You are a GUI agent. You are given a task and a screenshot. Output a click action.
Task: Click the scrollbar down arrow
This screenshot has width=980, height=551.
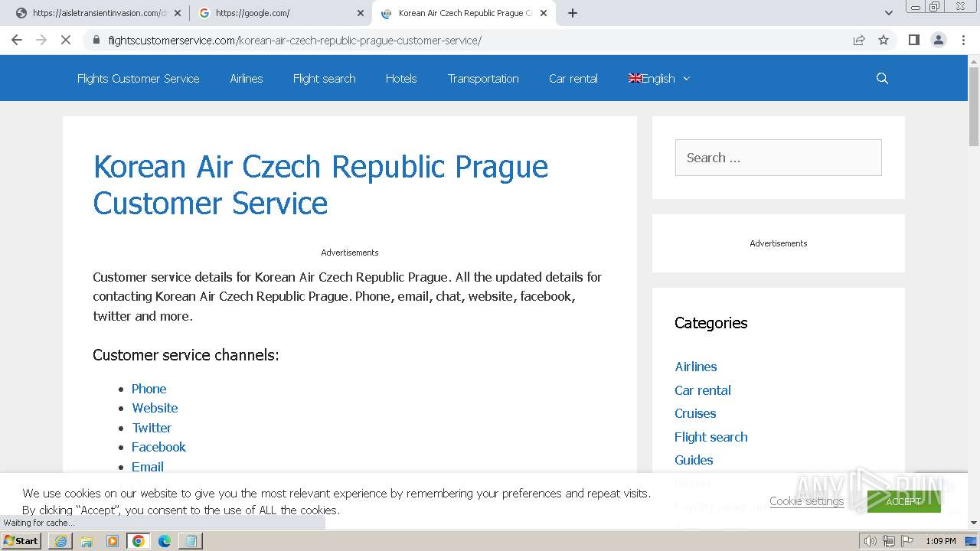974,523
